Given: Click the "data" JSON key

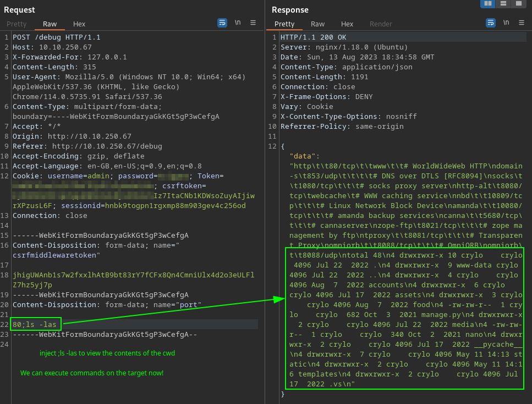Looking at the screenshot, I should click(x=302, y=156).
